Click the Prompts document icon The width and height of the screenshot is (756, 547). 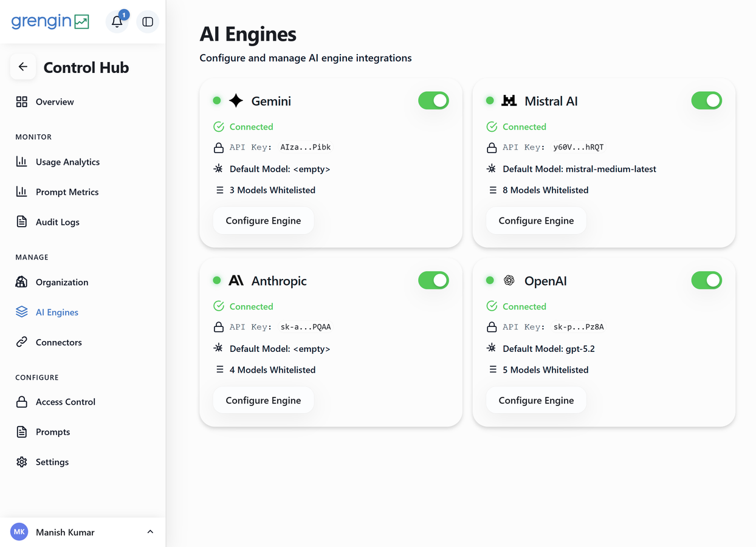click(22, 432)
